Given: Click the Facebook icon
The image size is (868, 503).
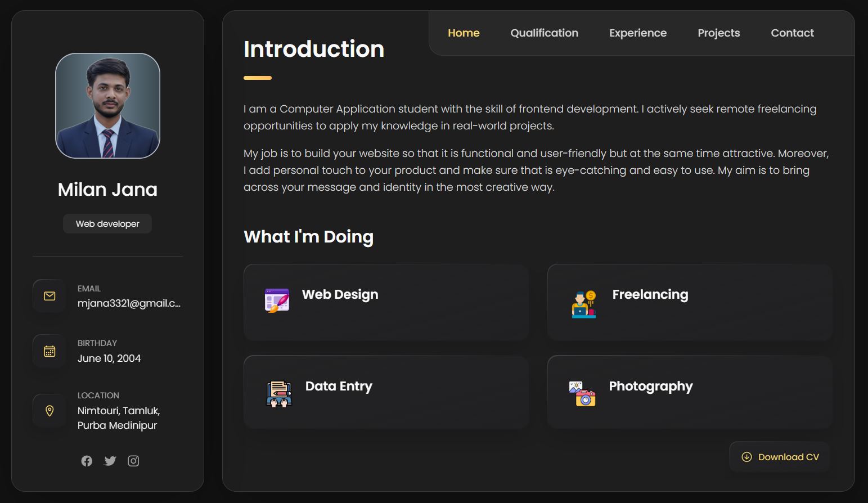Looking at the screenshot, I should point(87,461).
